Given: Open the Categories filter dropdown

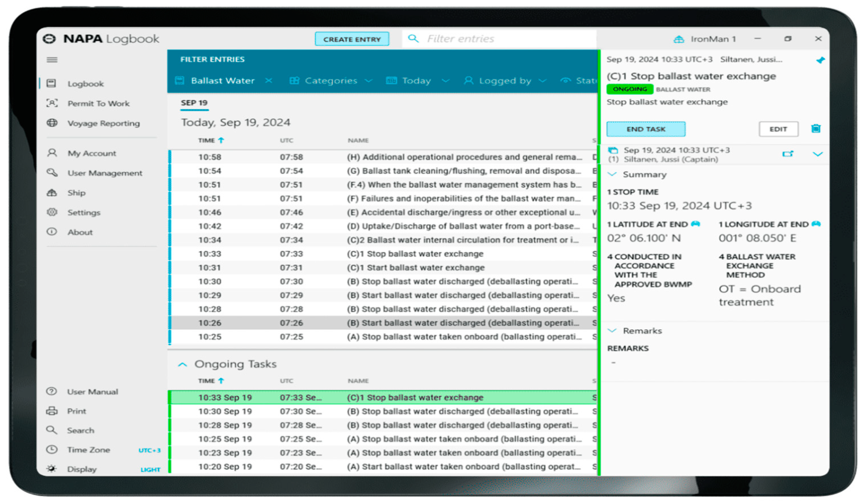Looking at the screenshot, I should (331, 81).
